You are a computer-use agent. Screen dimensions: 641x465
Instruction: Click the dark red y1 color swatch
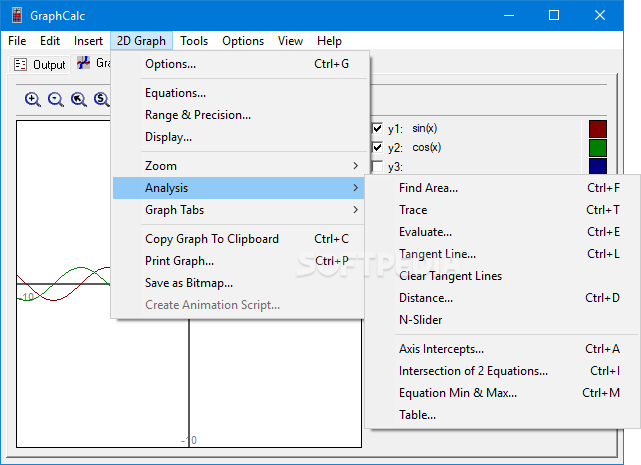[598, 129]
